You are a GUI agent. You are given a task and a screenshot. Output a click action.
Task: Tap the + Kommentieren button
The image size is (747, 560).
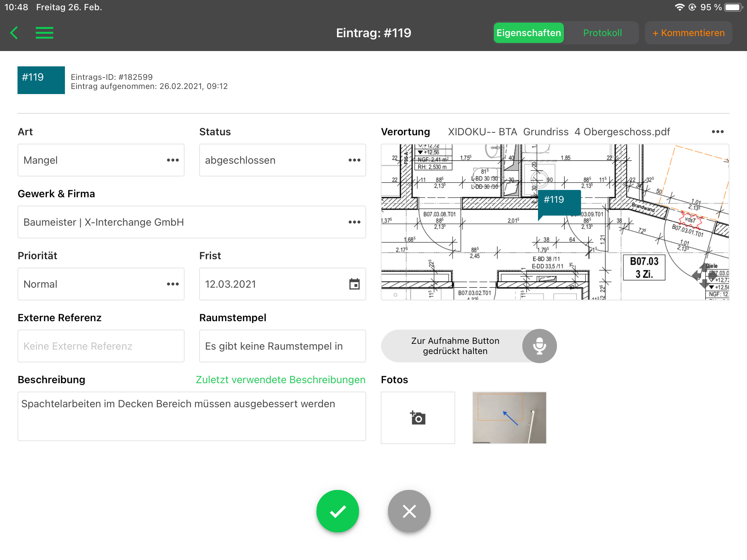click(688, 33)
